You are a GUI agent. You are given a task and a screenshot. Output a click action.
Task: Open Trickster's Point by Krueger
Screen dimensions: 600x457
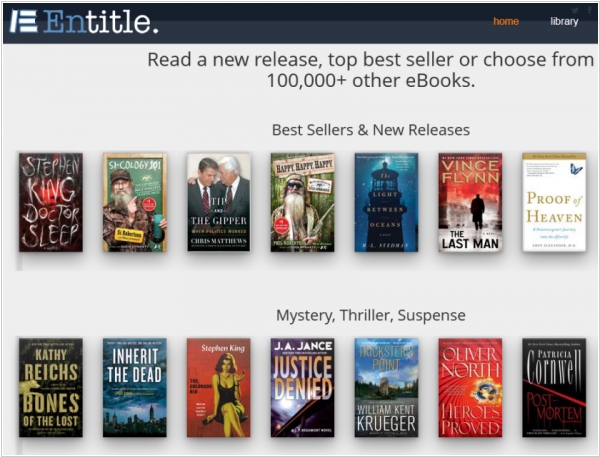point(386,387)
